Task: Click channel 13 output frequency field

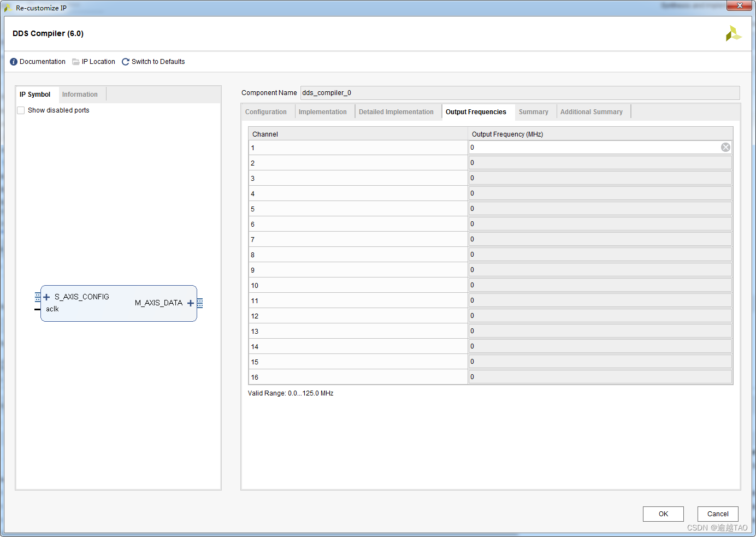Action: pos(600,331)
